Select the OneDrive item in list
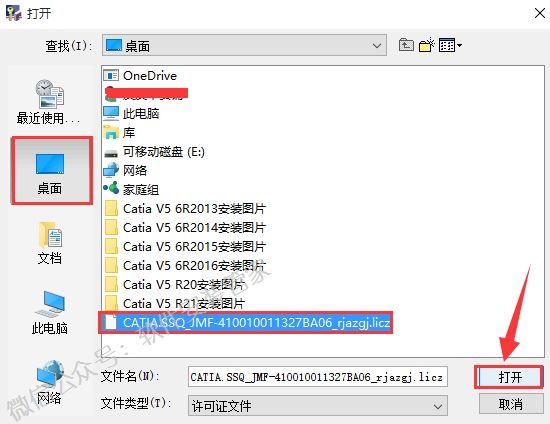This screenshot has width=550, height=424. (x=140, y=75)
